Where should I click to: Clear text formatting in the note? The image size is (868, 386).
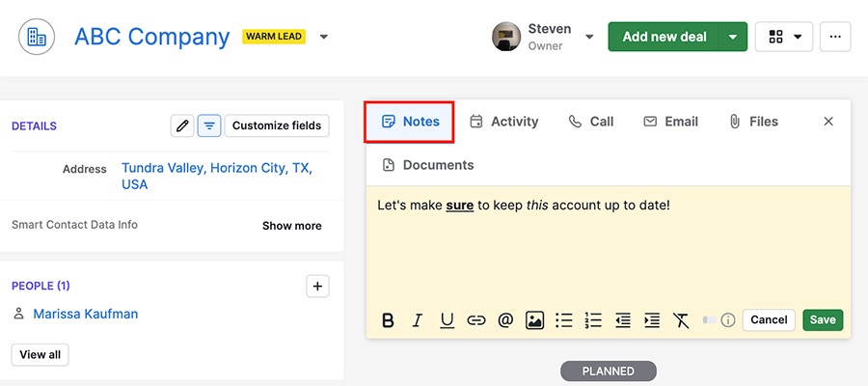tap(681, 320)
